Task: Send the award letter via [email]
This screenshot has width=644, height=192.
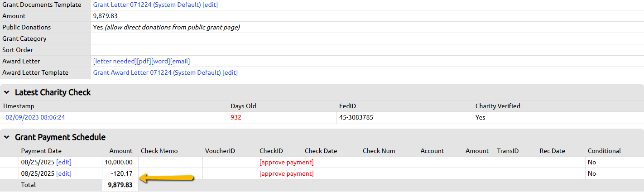Action: click(x=180, y=61)
